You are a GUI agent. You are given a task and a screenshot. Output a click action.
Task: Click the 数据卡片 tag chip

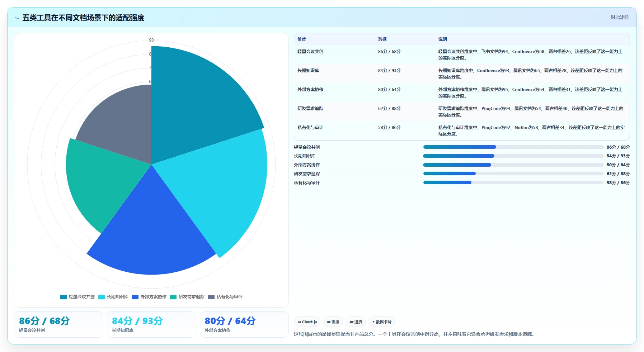coord(382,322)
